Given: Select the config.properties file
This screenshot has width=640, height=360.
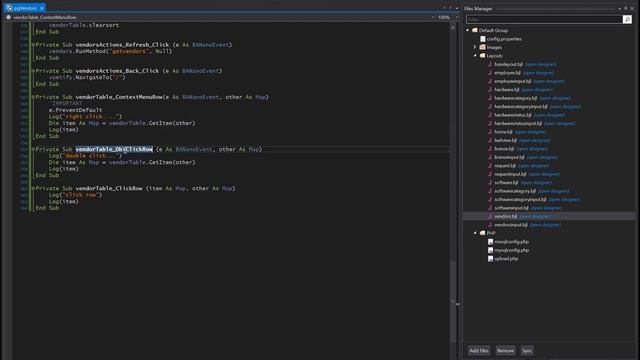Looking at the screenshot, I should pos(504,39).
